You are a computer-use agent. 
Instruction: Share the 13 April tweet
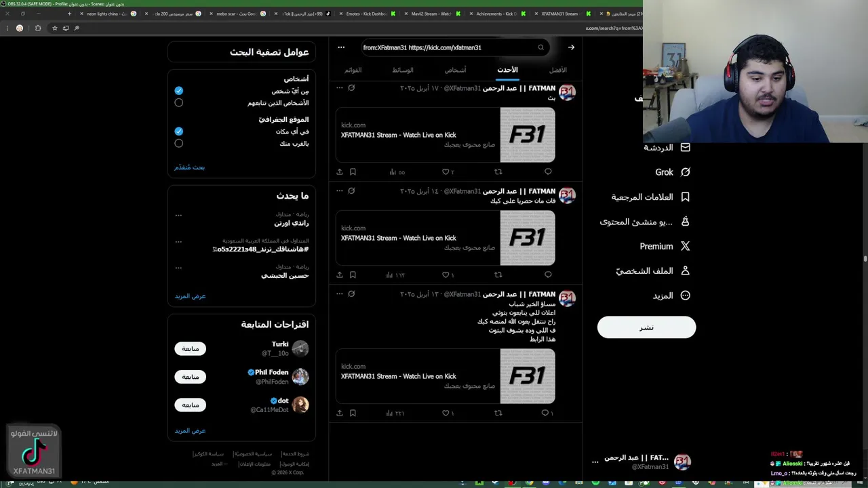pos(340,413)
